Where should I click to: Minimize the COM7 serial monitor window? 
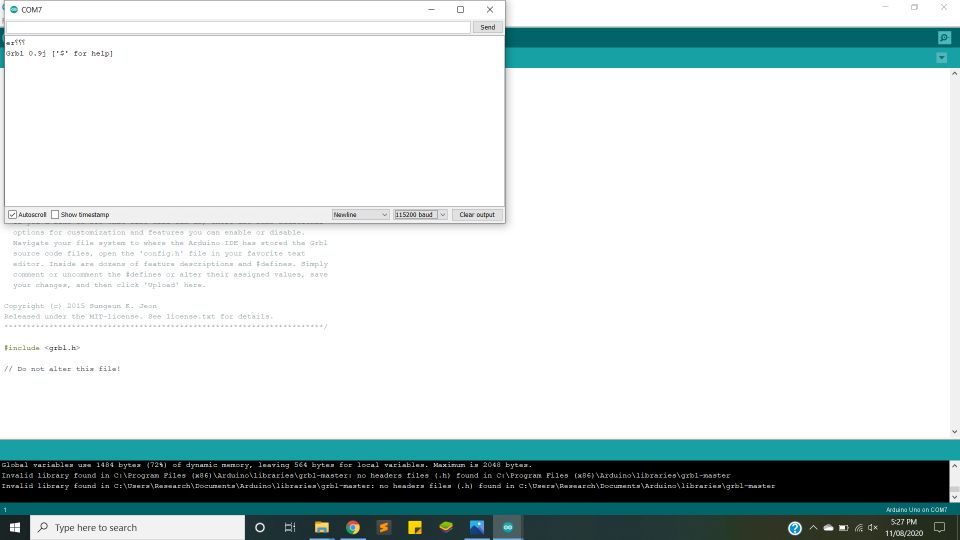click(431, 10)
